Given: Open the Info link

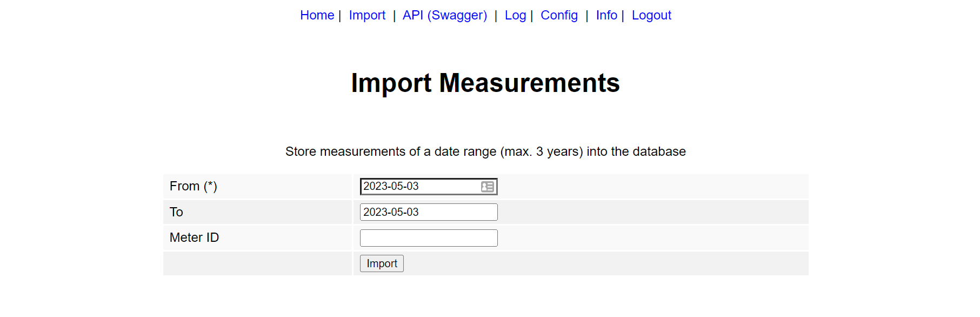Looking at the screenshot, I should point(606,15).
